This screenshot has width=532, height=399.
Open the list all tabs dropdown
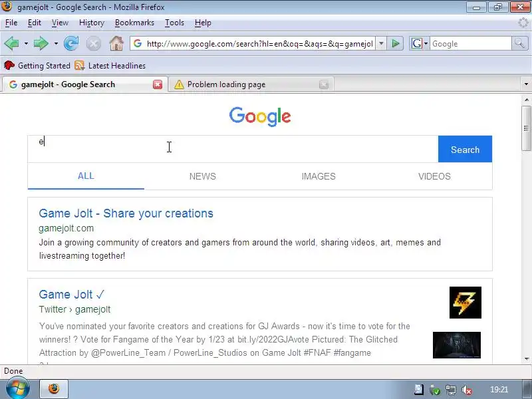(x=526, y=84)
